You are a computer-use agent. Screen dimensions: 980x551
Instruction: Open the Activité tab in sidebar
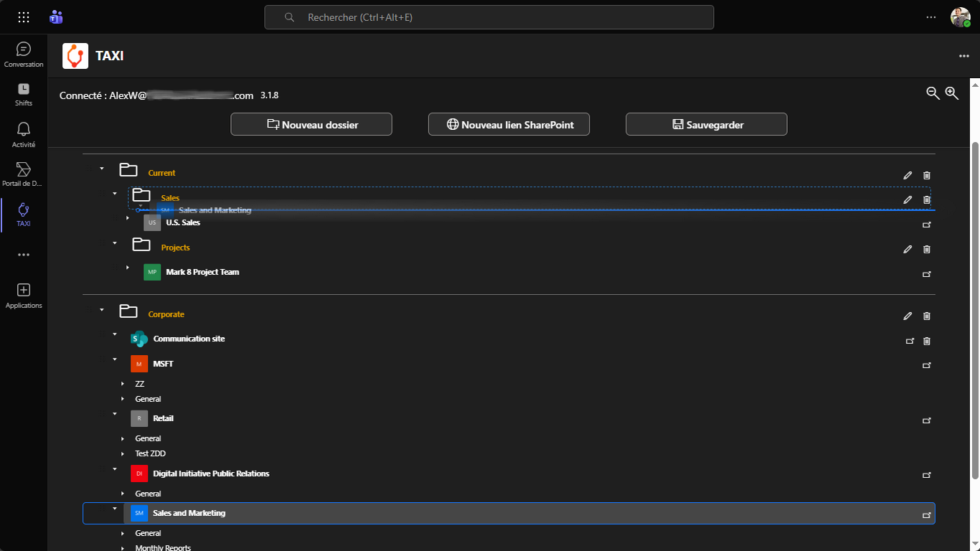click(x=24, y=133)
